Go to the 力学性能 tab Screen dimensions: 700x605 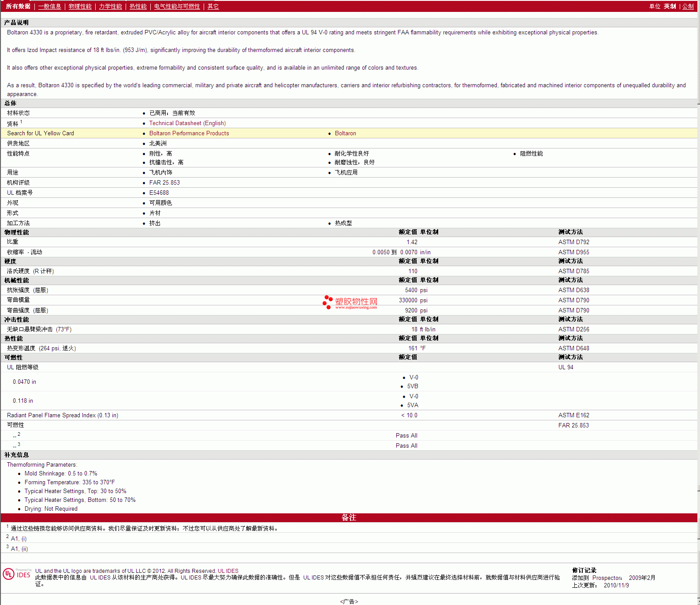pos(110,6)
